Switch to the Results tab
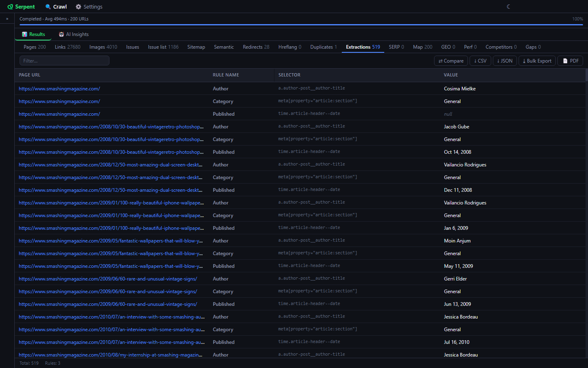The height and width of the screenshot is (368, 588). point(33,34)
